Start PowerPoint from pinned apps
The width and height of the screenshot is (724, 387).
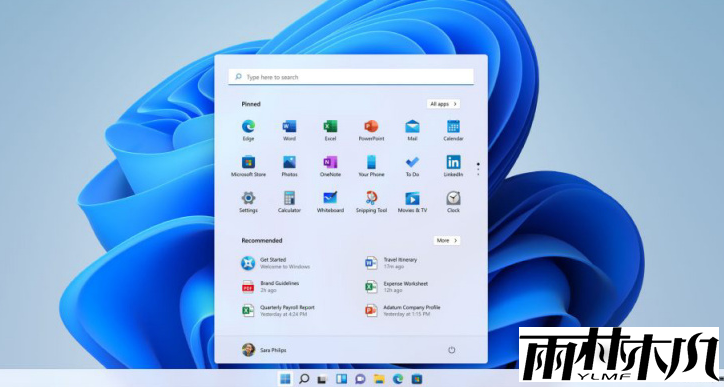coord(371,130)
